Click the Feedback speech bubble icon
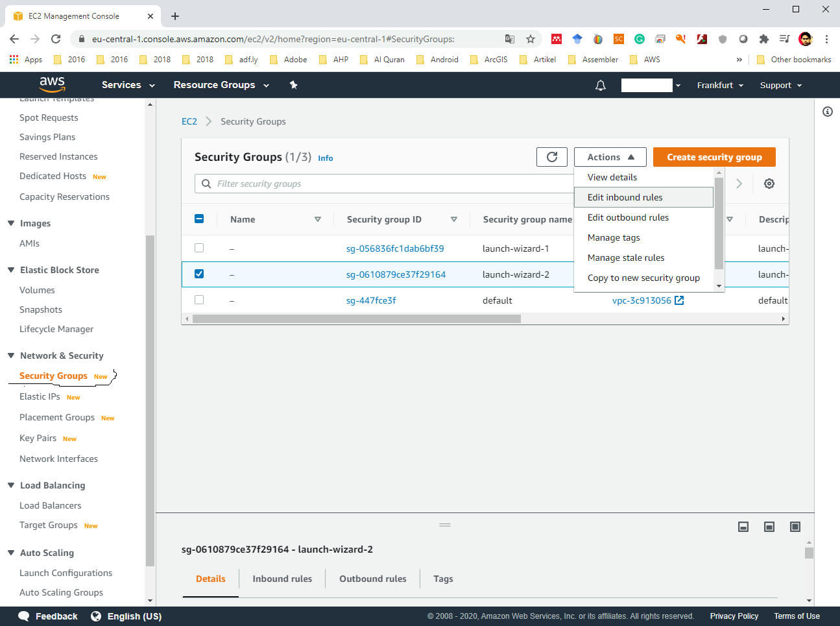Viewport: 840px width, 626px height. 24,616
